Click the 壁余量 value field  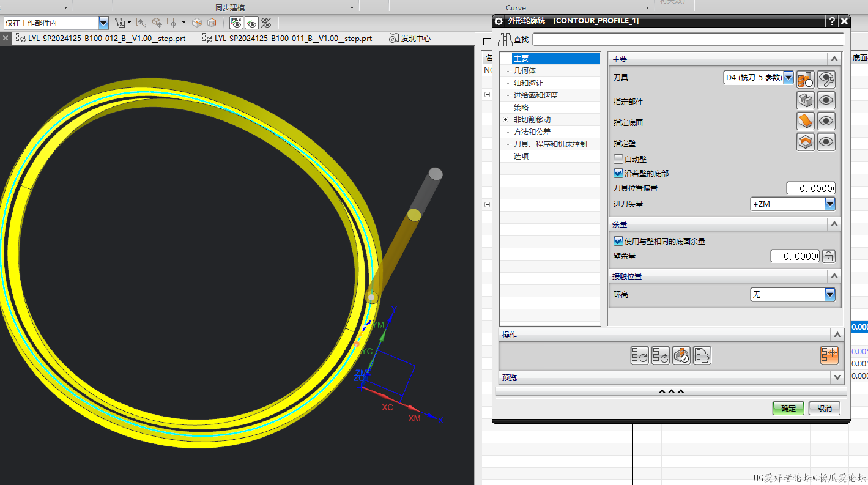tap(795, 256)
